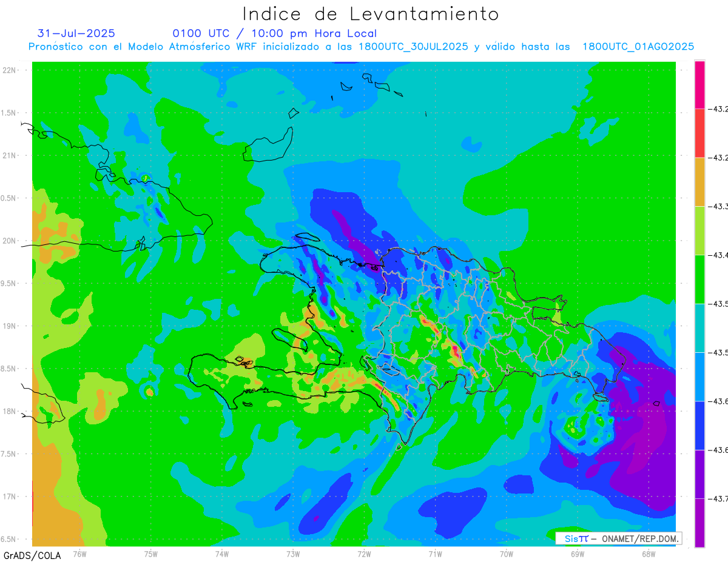Click the '70W' longitude axis label
The image size is (728, 562).
507,554
